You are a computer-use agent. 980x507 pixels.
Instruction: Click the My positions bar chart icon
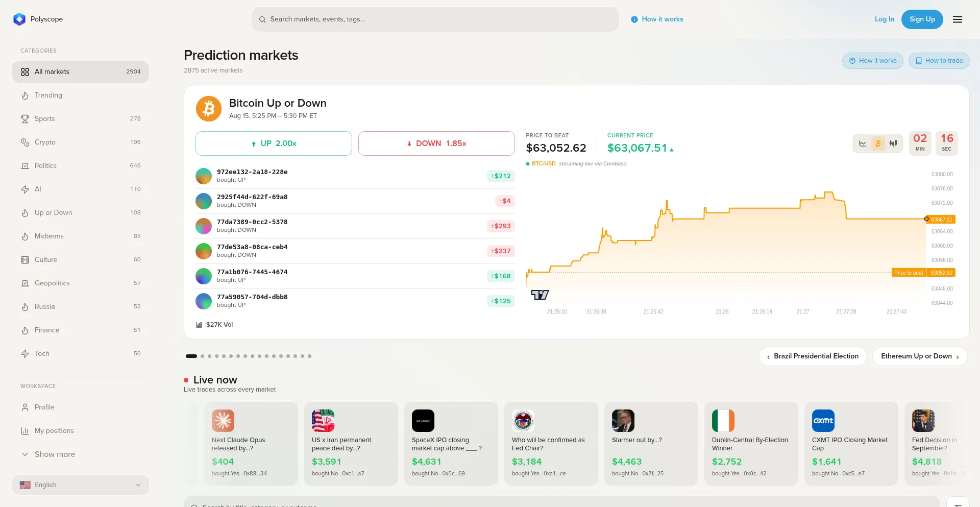coord(25,431)
